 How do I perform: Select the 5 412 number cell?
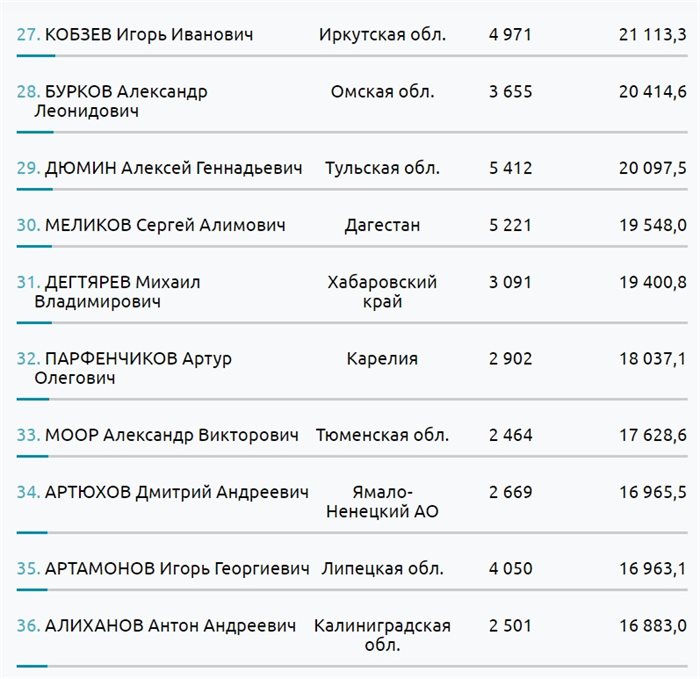[x=511, y=168]
